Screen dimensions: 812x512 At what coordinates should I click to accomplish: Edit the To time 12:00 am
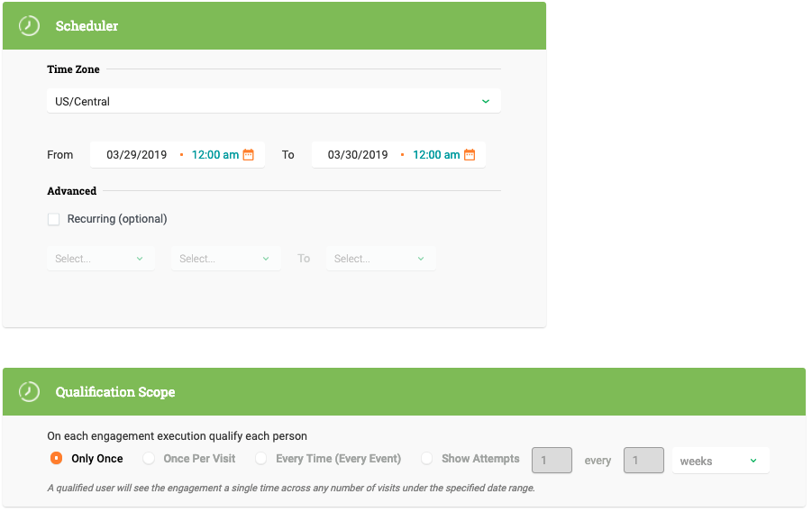[436, 155]
